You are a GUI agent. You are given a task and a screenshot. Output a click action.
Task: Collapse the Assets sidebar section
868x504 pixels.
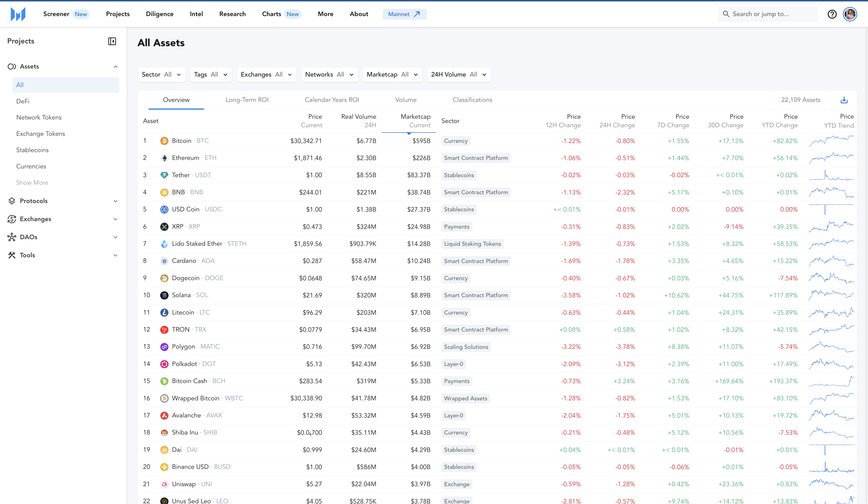coord(115,67)
